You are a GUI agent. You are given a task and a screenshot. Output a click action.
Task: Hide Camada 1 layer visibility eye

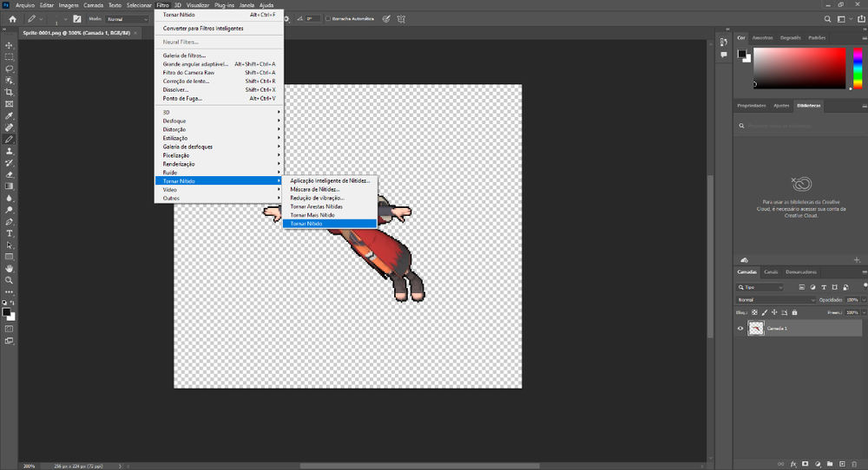click(740, 329)
